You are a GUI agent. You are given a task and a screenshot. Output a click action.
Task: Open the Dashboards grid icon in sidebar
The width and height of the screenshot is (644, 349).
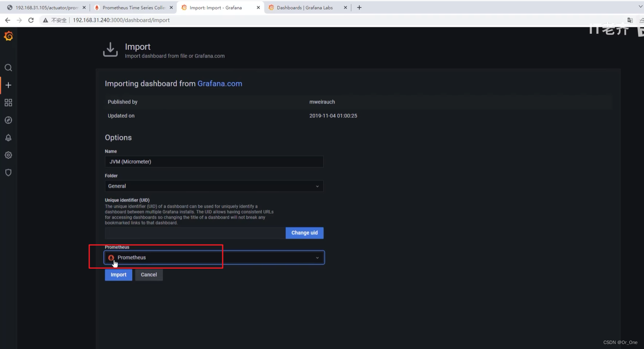[x=8, y=102]
